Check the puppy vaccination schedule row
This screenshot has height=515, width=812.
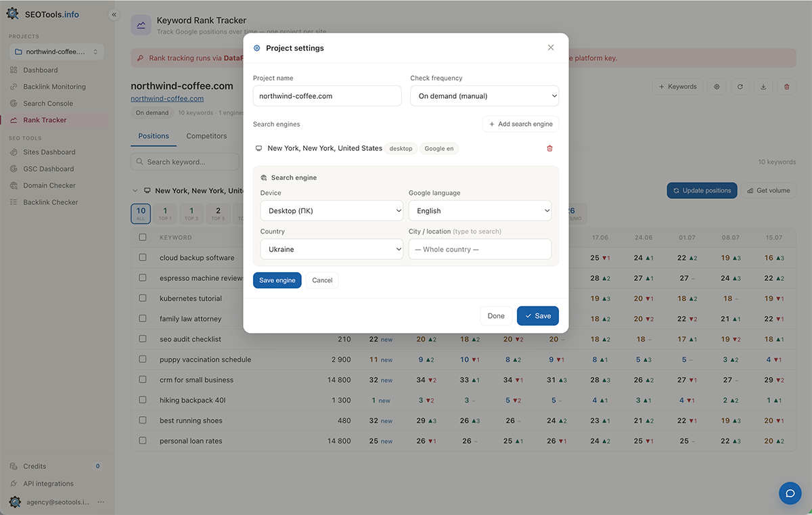tap(143, 359)
